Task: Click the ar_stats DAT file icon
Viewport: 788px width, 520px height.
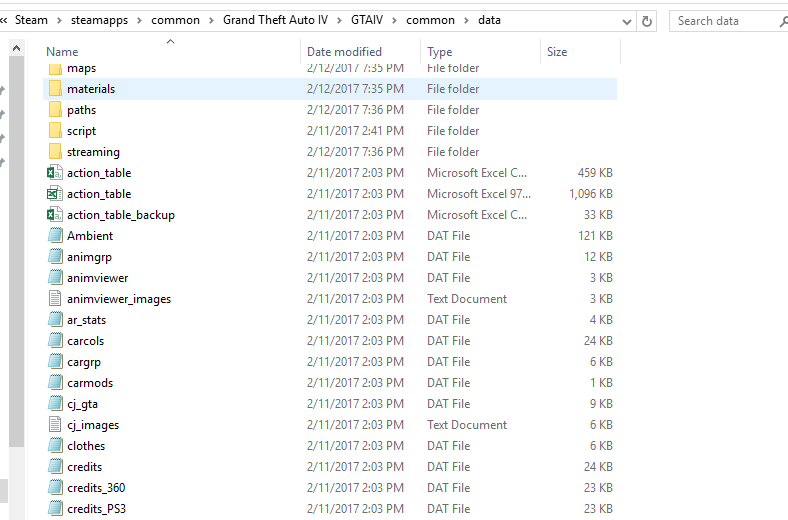Action: click(x=55, y=320)
